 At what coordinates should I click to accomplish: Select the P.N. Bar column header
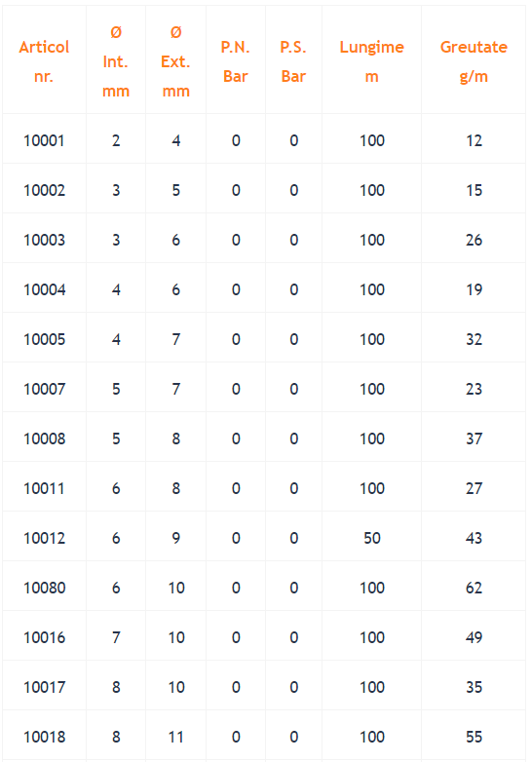coord(236,61)
